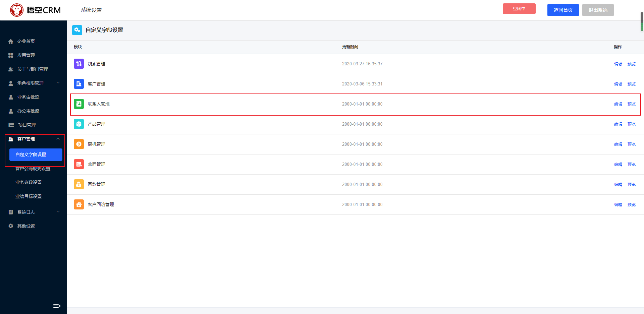Screen dimensions: 644x314
Task: Click the red 空闲中 status button
Action: (x=519, y=9)
